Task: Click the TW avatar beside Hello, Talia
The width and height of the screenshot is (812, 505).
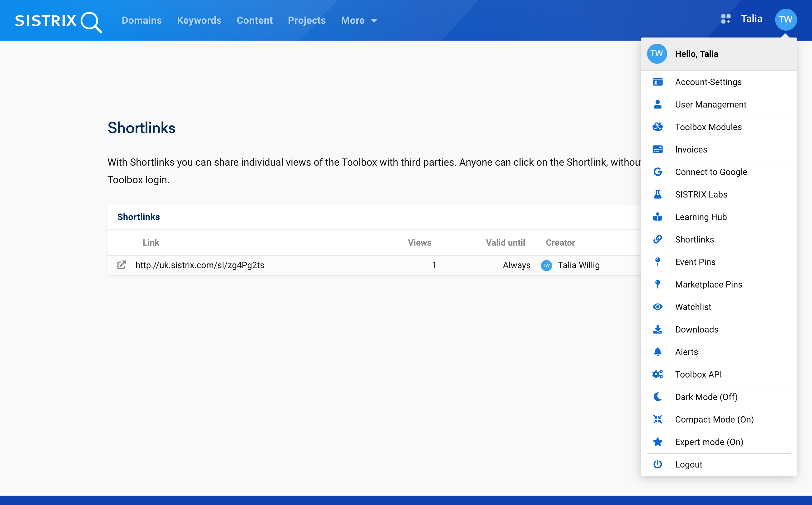Action: pos(656,54)
